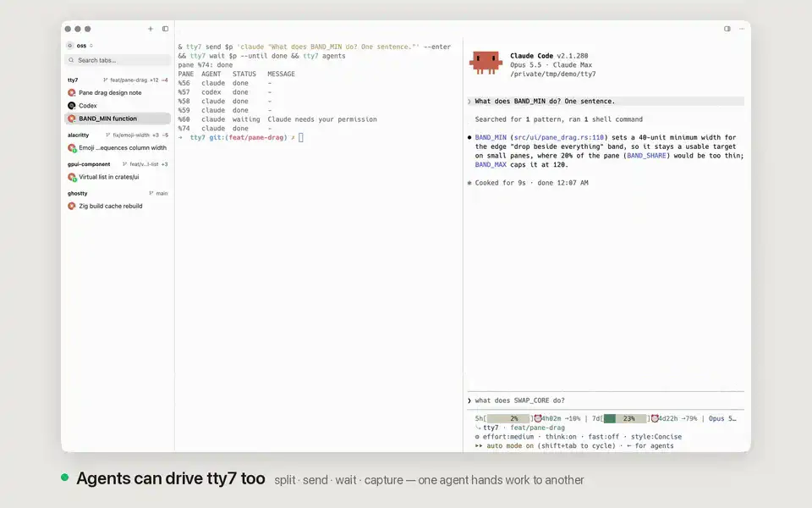Click the 5h usage bar showing 2%

(508, 419)
